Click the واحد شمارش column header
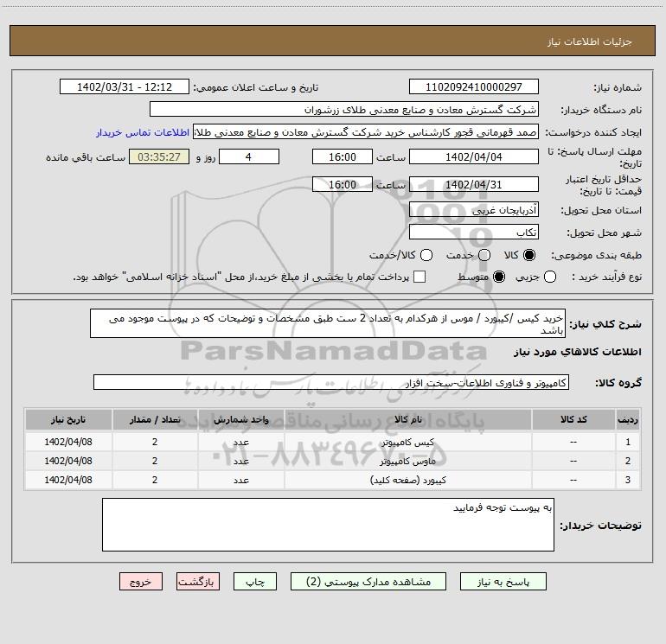 click(240, 419)
